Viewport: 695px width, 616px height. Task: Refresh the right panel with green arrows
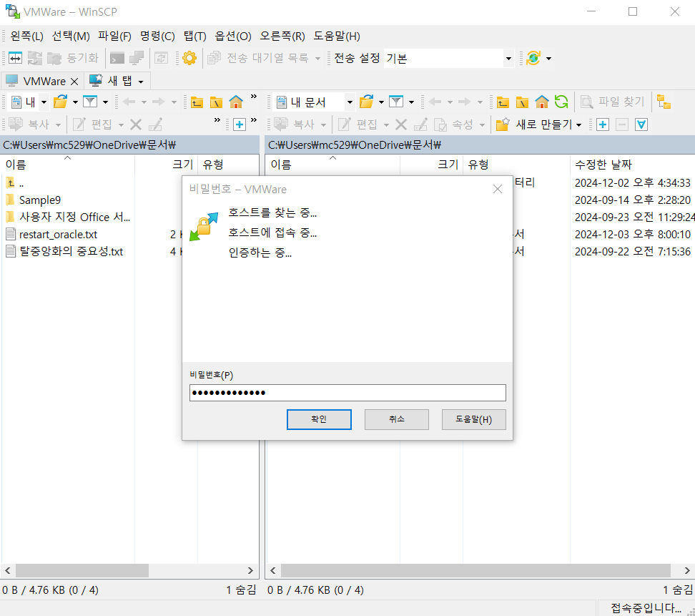[x=561, y=102]
